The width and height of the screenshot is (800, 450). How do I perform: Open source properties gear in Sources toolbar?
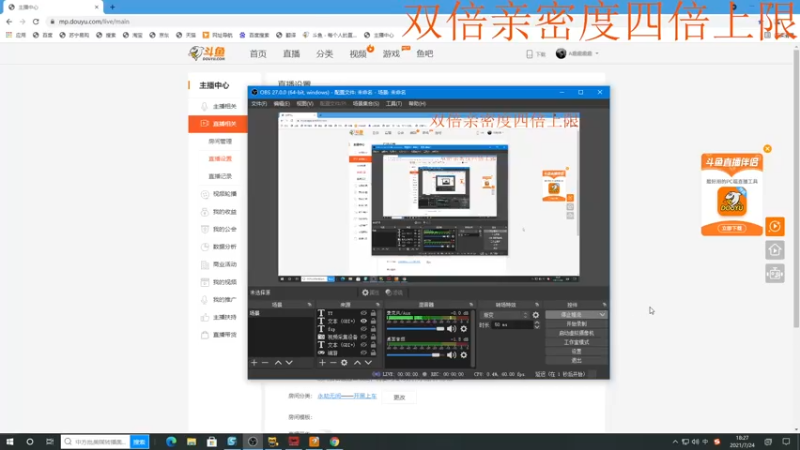coord(344,362)
